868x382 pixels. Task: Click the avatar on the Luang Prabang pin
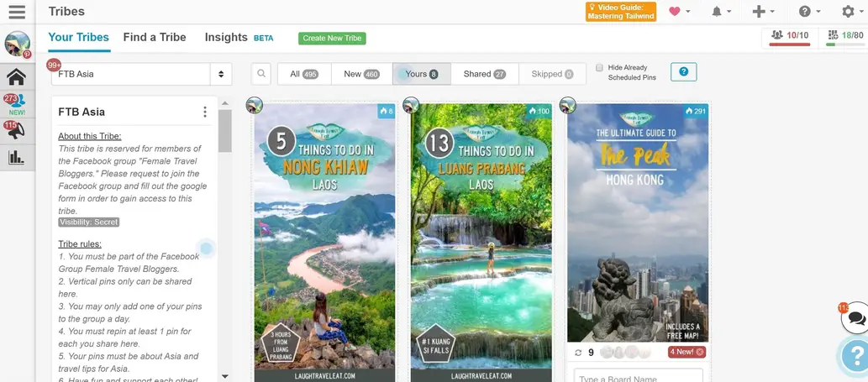point(411,105)
